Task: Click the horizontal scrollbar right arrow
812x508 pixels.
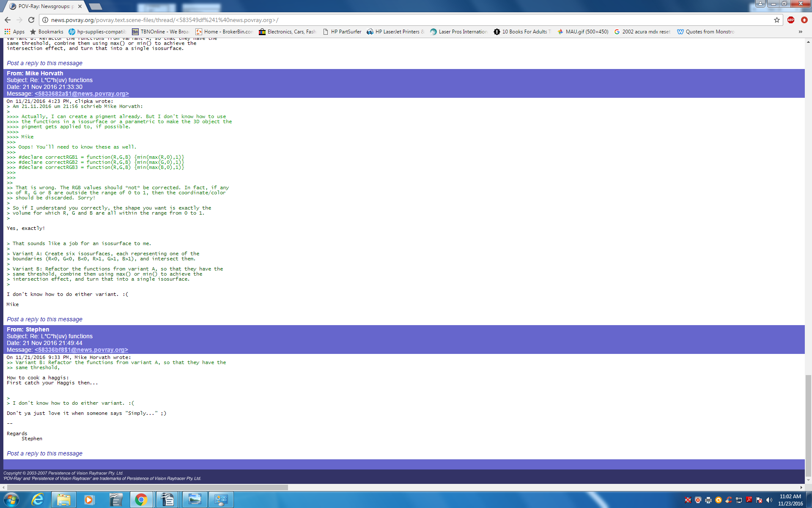Action: pos(801,487)
